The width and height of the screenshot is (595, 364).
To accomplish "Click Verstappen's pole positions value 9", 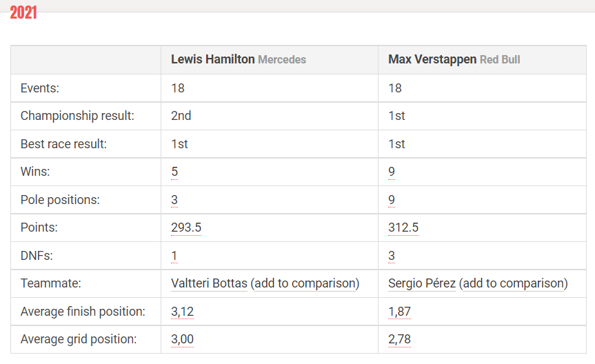I will pyautogui.click(x=392, y=200).
